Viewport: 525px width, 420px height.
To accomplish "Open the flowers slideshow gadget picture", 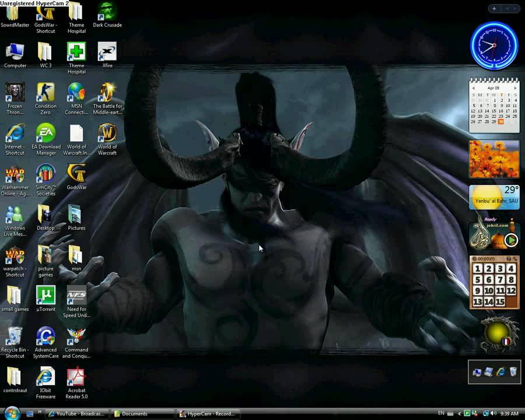I will 494,159.
